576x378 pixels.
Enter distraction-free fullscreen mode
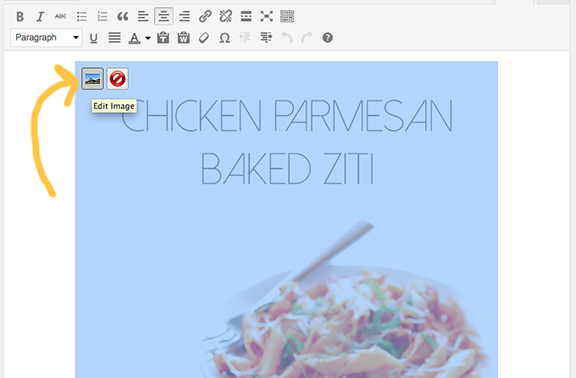pos(267,17)
